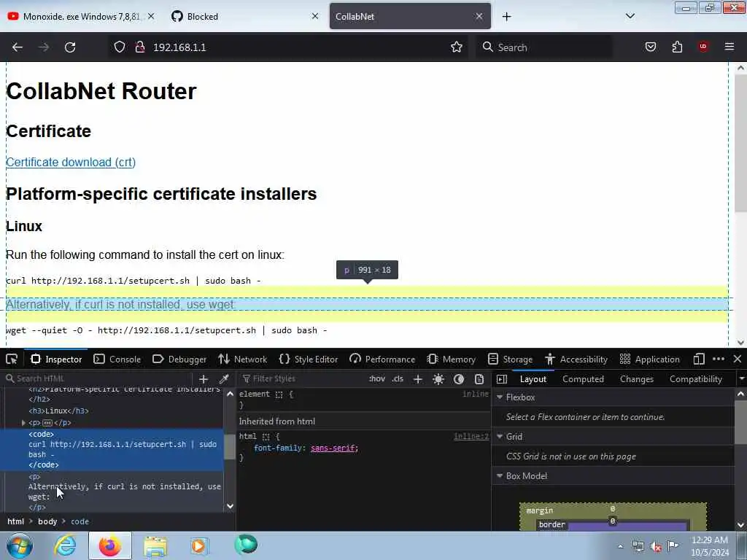This screenshot has width=747, height=560.
Task: Select the Changes sidebar tab
Action: click(x=636, y=379)
